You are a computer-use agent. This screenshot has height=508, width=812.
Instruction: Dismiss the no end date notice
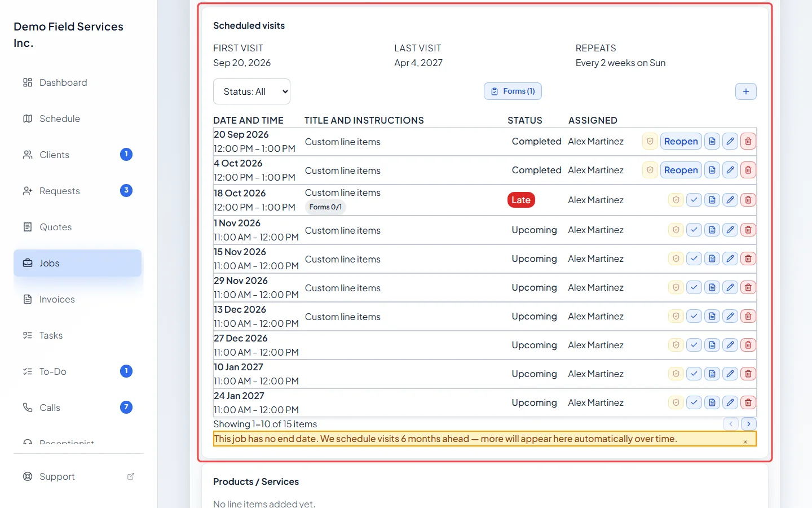tap(745, 442)
